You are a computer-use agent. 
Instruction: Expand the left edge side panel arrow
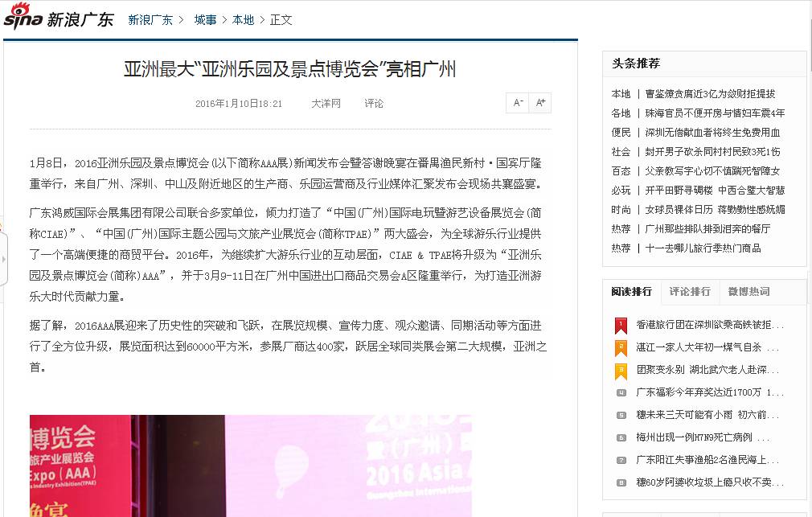[3, 259]
